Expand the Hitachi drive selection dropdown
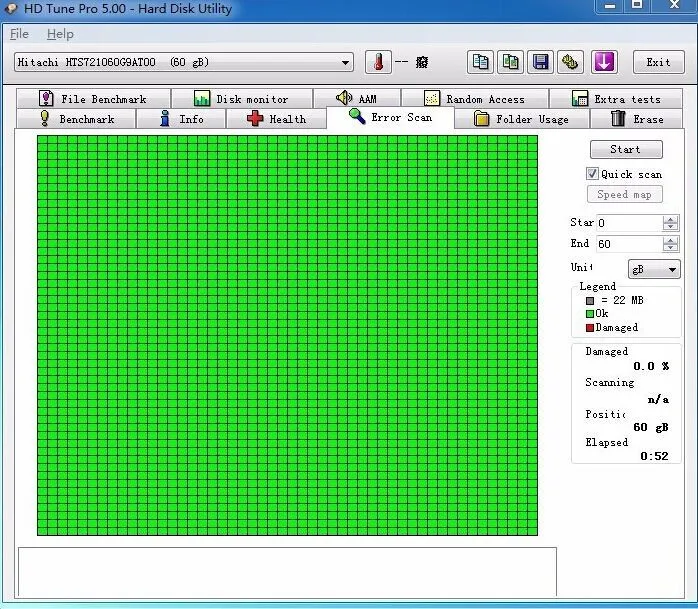The image size is (698, 609). (x=345, y=62)
